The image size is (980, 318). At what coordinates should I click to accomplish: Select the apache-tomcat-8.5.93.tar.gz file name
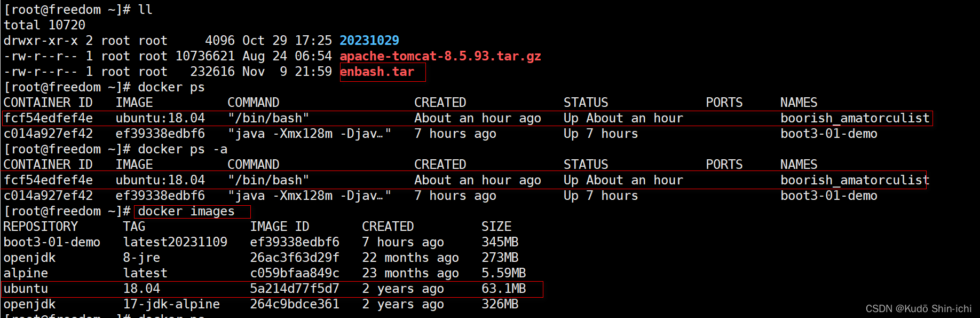tap(440, 56)
